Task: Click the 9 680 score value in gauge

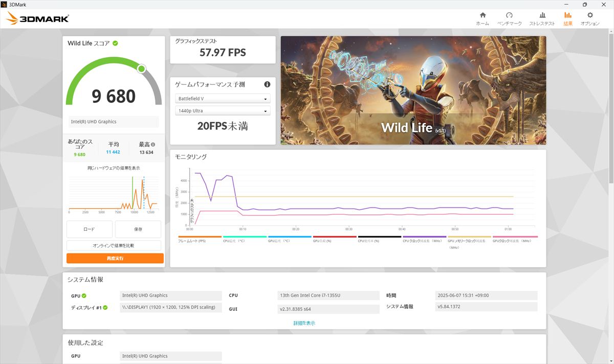Action: [x=114, y=96]
